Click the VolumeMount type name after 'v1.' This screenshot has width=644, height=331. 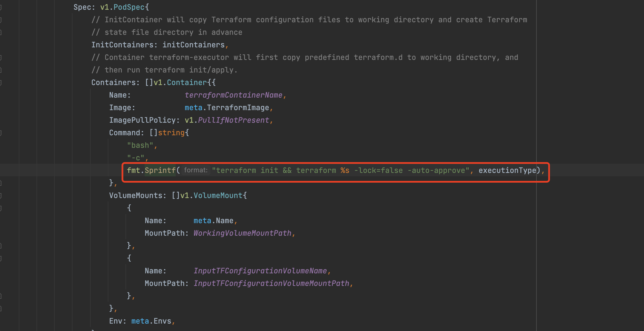click(x=218, y=195)
